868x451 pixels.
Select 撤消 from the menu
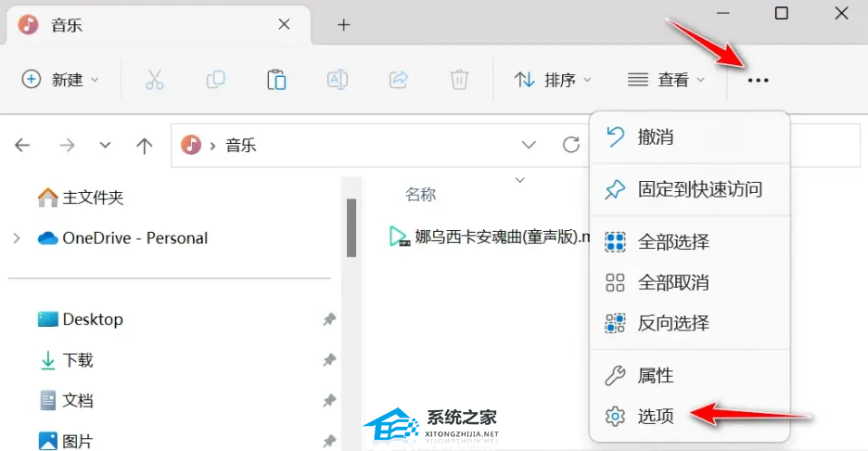(690, 136)
